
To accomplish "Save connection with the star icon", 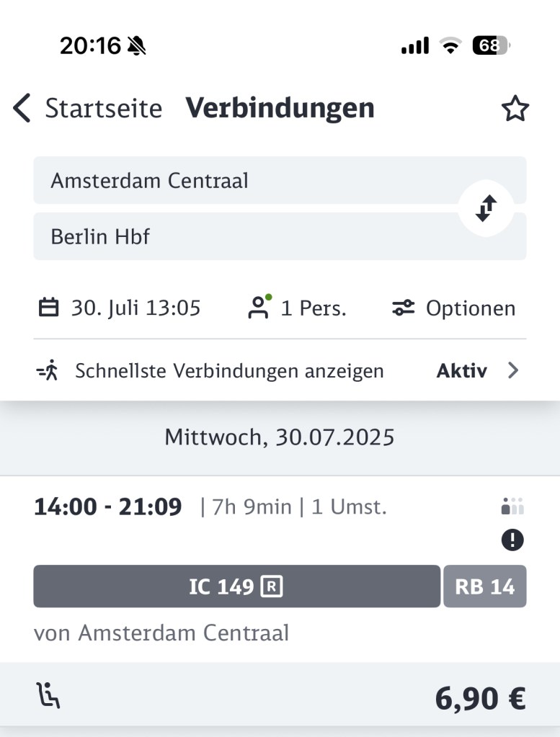I will click(515, 110).
